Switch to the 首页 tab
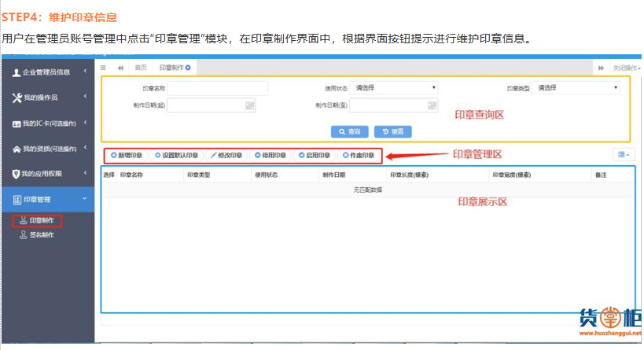The width and height of the screenshot is (644, 350). 141,68
